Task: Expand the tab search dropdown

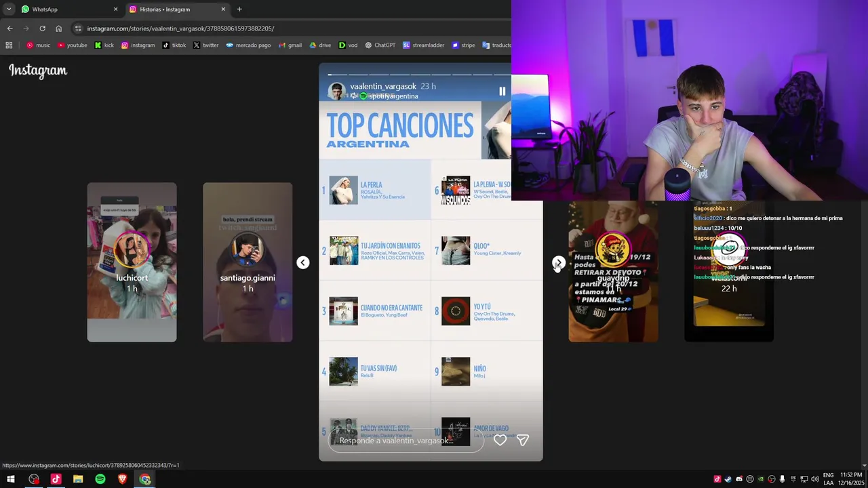Action: (9, 9)
